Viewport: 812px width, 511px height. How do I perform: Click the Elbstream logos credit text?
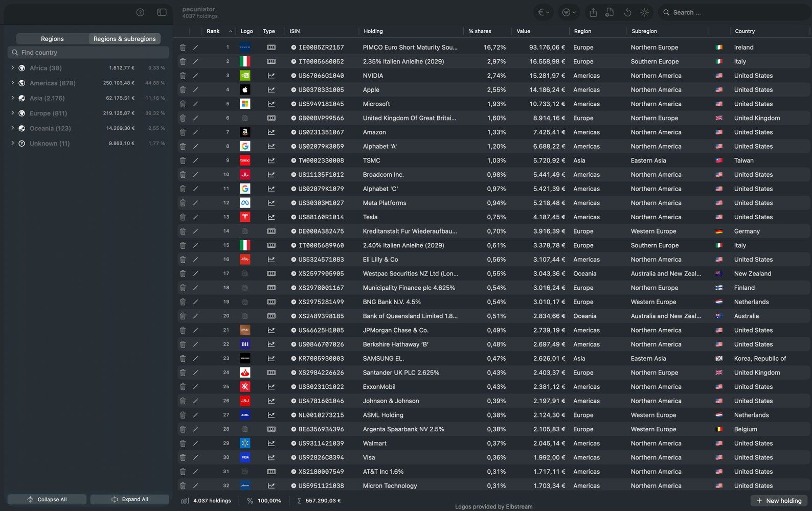tap(493, 506)
